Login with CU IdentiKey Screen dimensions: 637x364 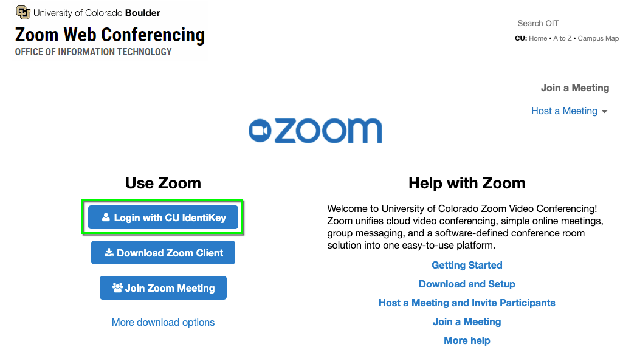pos(163,218)
